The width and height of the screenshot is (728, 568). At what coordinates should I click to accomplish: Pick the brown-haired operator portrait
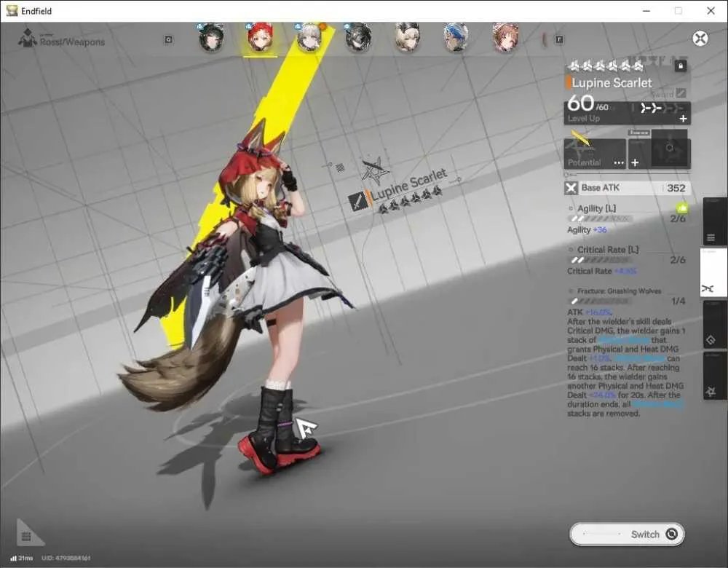(505, 38)
